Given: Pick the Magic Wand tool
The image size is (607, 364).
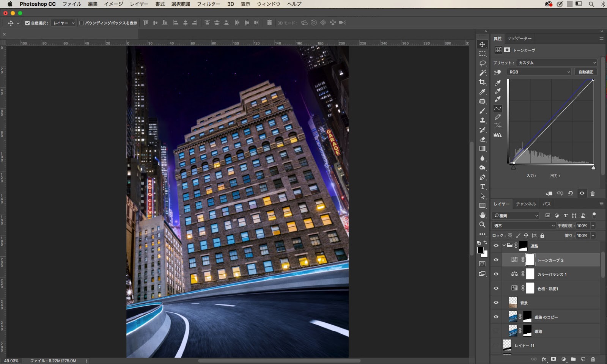Looking at the screenshot, I should click(482, 72).
